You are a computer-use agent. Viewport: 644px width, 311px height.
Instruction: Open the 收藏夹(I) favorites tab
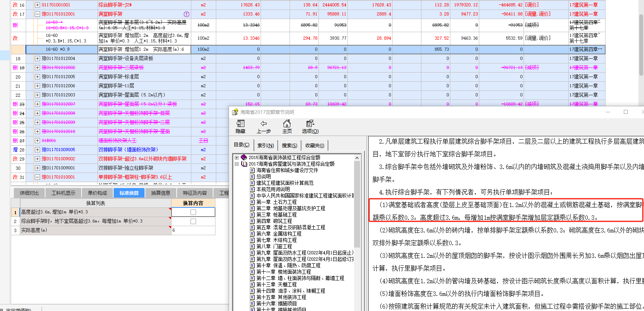314,146
